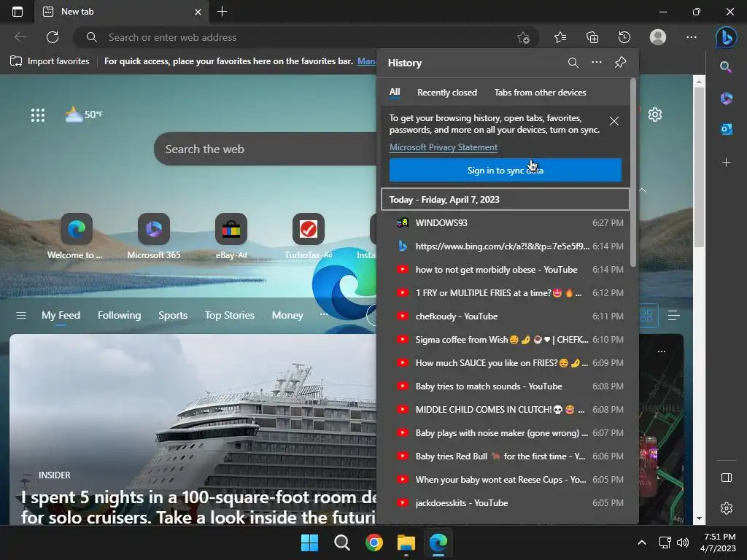Open the Microsoft Privacy Statement link
Viewport: 747px width, 560px height.
(443, 147)
